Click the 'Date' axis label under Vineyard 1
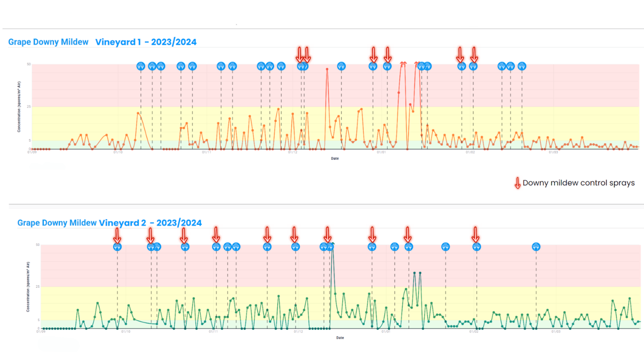The height and width of the screenshot is (362, 644). point(335,158)
